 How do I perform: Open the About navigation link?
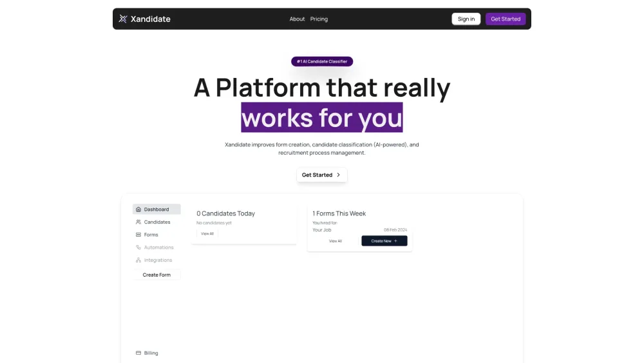pos(297,19)
